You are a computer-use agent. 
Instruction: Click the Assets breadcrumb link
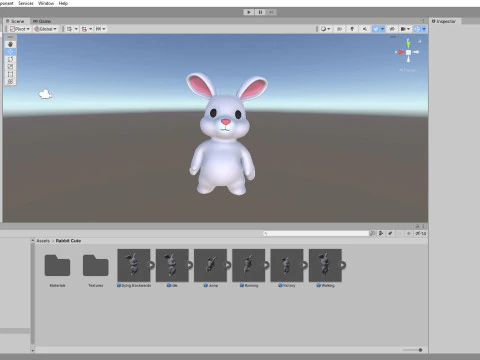click(x=43, y=241)
